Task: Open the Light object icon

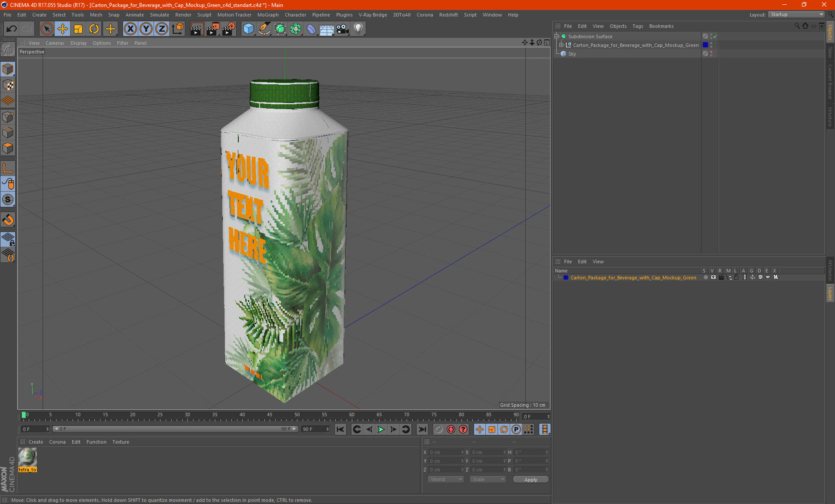Action: point(358,29)
